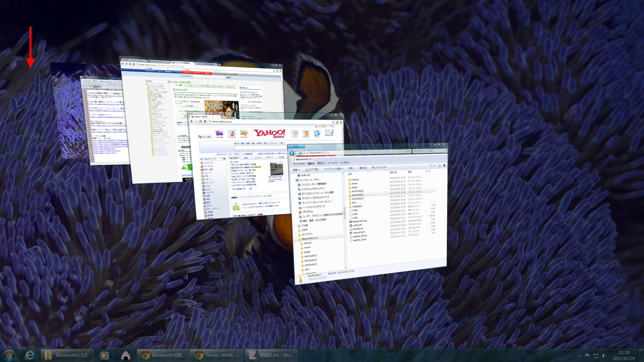Click the My Yahoo icon
The image size is (644, 362).
pos(244,133)
